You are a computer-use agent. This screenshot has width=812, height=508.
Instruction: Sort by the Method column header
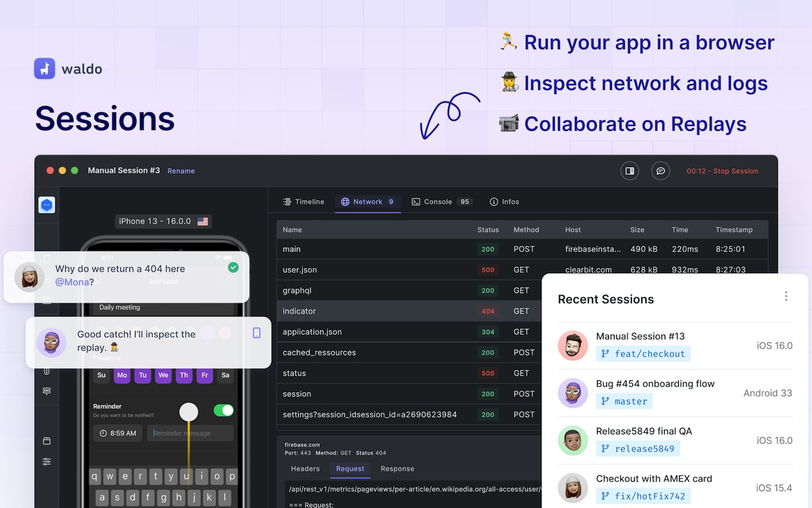tap(526, 230)
